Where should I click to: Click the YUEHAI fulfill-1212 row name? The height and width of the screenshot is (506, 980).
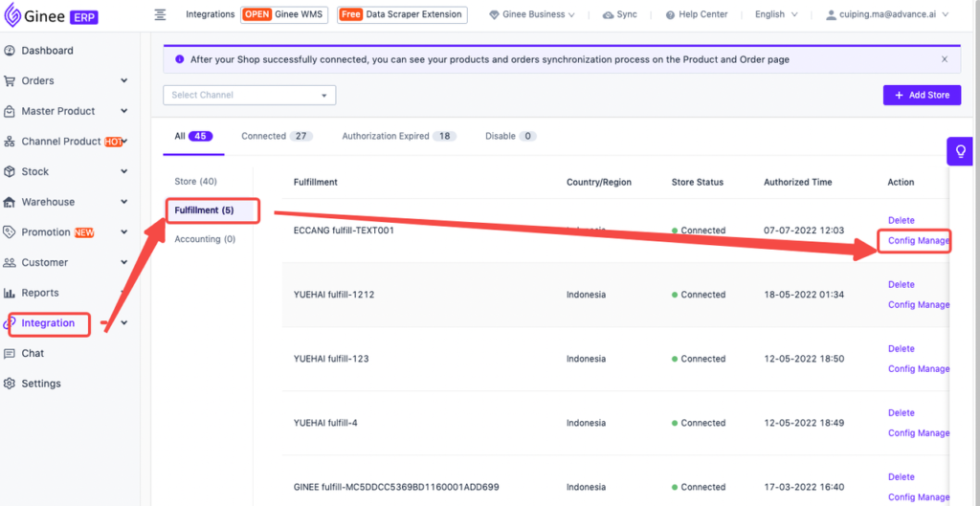click(334, 295)
